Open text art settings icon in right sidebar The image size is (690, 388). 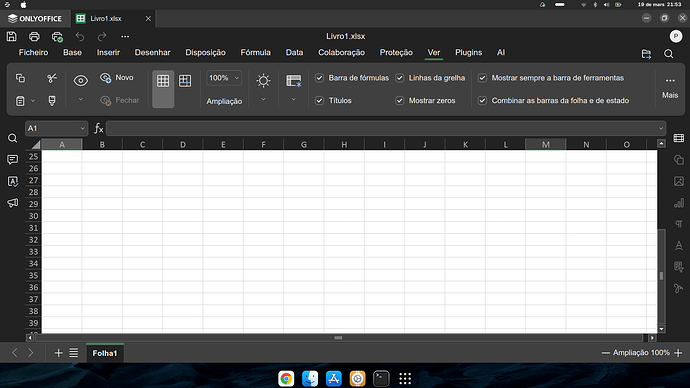(679, 245)
